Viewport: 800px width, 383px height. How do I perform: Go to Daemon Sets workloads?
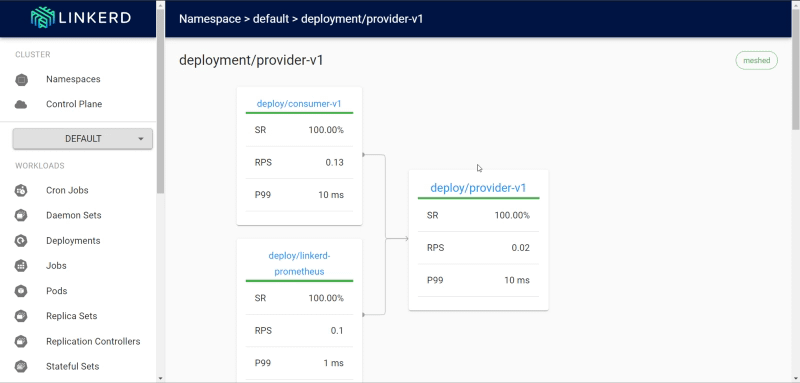pos(73,215)
